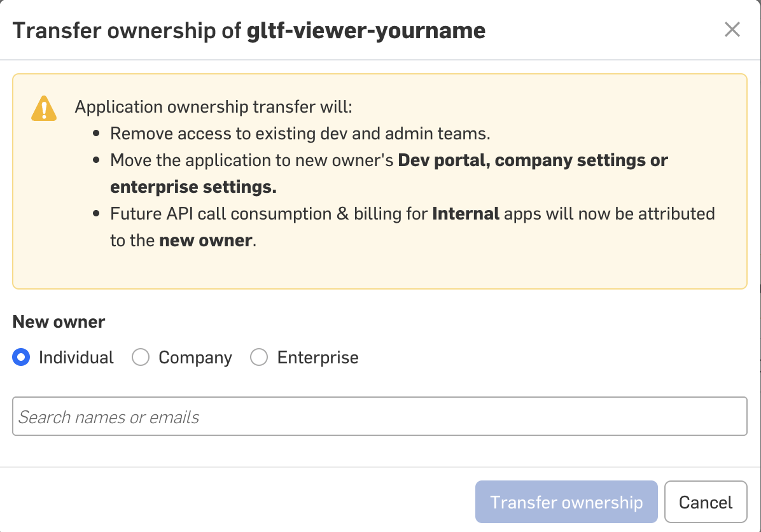This screenshot has height=532, width=761.
Task: Click the 'gltf-viewer-yourname' app name in title
Action: pyautogui.click(x=366, y=31)
